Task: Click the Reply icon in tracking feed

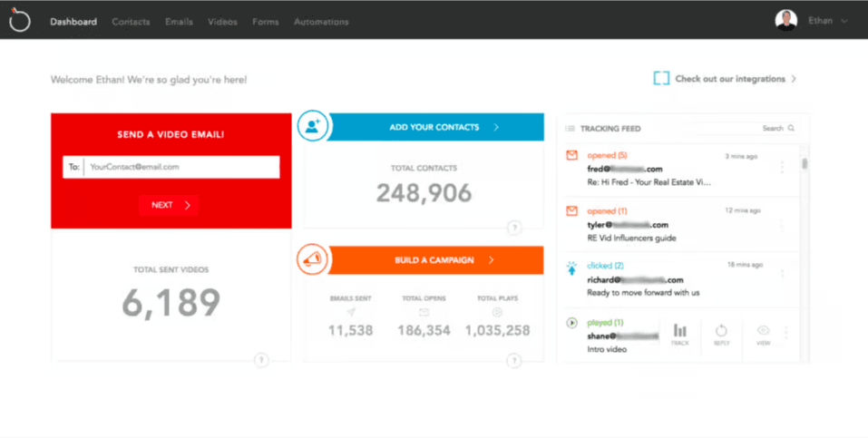Action: coord(722,334)
